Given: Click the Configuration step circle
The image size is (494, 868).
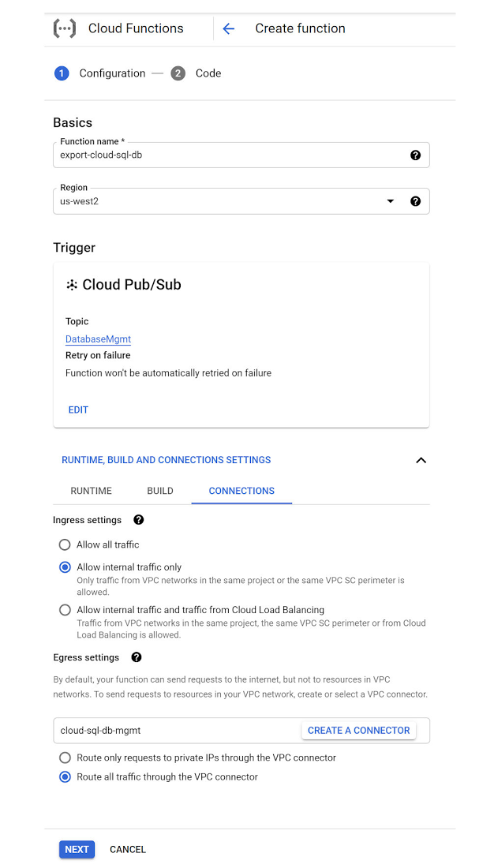Looking at the screenshot, I should pyautogui.click(x=62, y=73).
